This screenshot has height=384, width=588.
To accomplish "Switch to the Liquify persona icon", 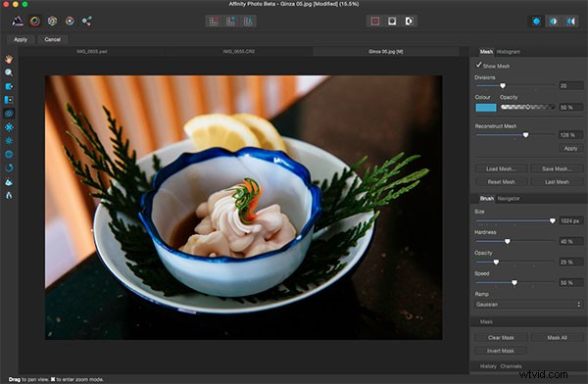I will coord(35,21).
